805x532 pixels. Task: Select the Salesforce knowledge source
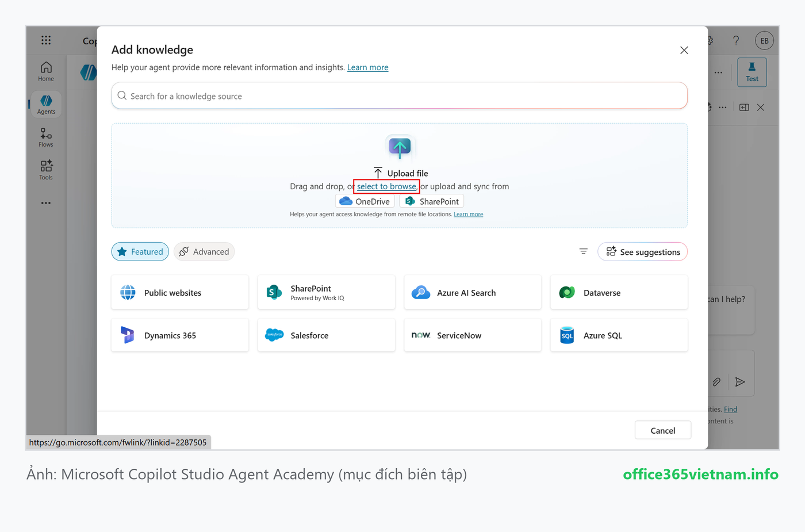[326, 335]
